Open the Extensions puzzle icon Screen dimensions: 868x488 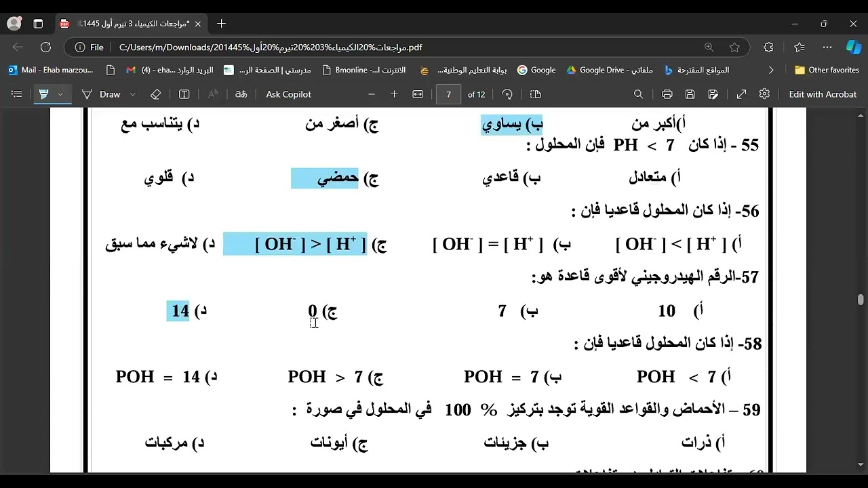[768, 47]
